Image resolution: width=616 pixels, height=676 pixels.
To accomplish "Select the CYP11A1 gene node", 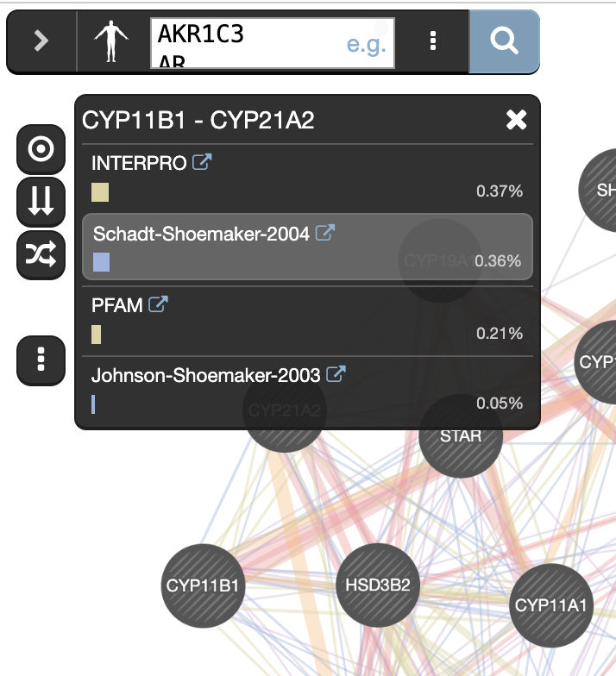I will coord(550,604).
